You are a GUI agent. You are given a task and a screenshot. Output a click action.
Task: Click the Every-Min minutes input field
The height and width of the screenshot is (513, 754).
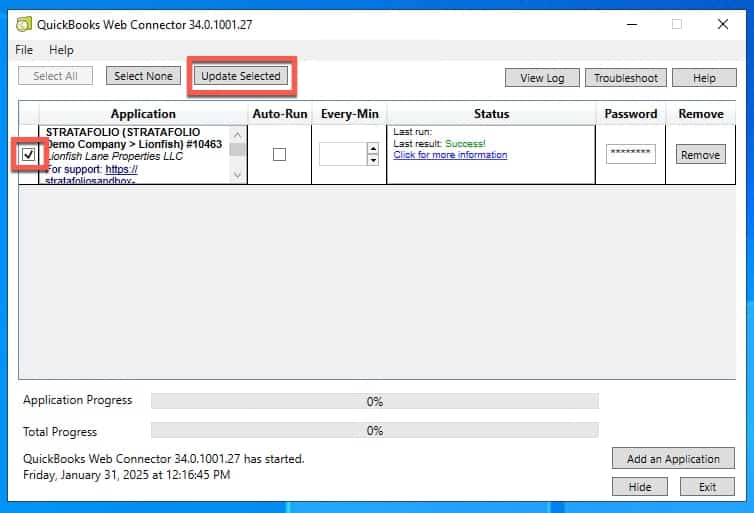342,154
